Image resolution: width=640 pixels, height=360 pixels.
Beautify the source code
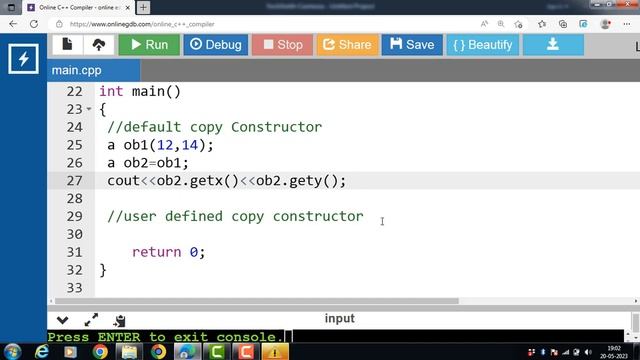point(483,44)
